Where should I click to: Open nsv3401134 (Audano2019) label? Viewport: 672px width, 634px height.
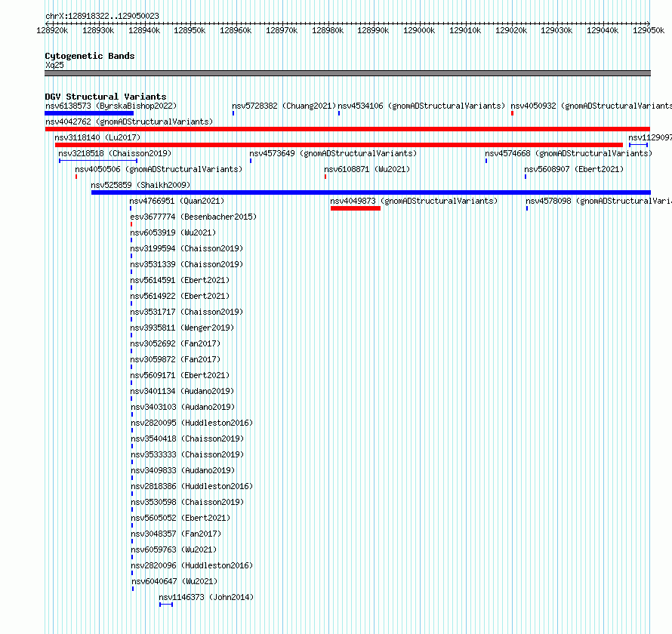(x=183, y=391)
